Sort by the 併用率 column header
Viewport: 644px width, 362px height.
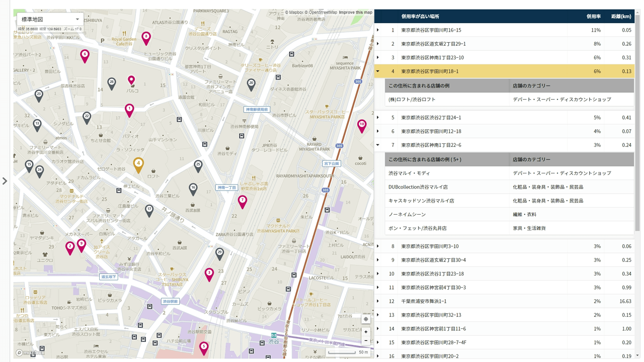tap(593, 17)
